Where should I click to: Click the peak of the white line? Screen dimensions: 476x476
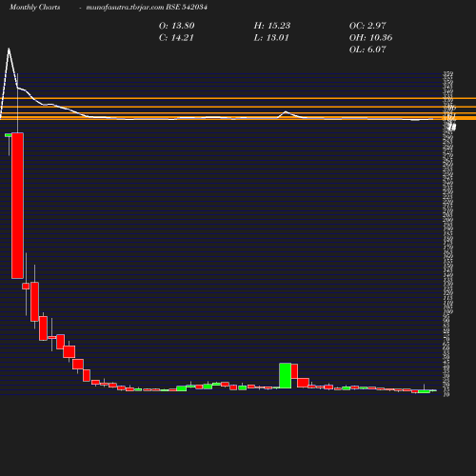click(9, 49)
